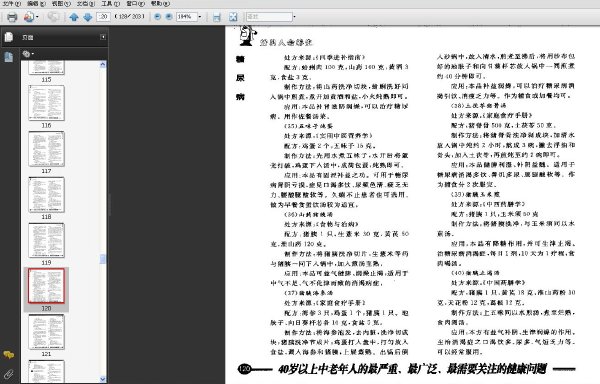
Task: Click the Bookmarks panel icon in the sidebar
Action: [x=8, y=57]
